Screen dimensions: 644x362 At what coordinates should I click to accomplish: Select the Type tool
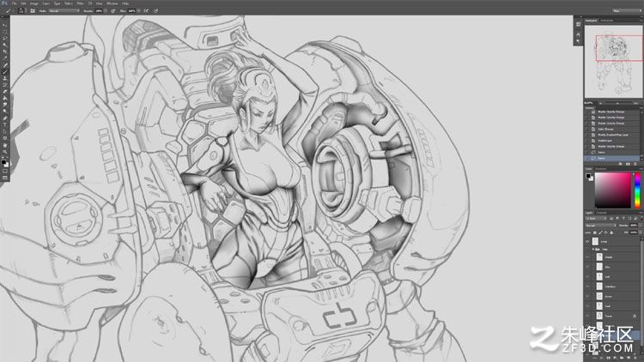pos(5,124)
